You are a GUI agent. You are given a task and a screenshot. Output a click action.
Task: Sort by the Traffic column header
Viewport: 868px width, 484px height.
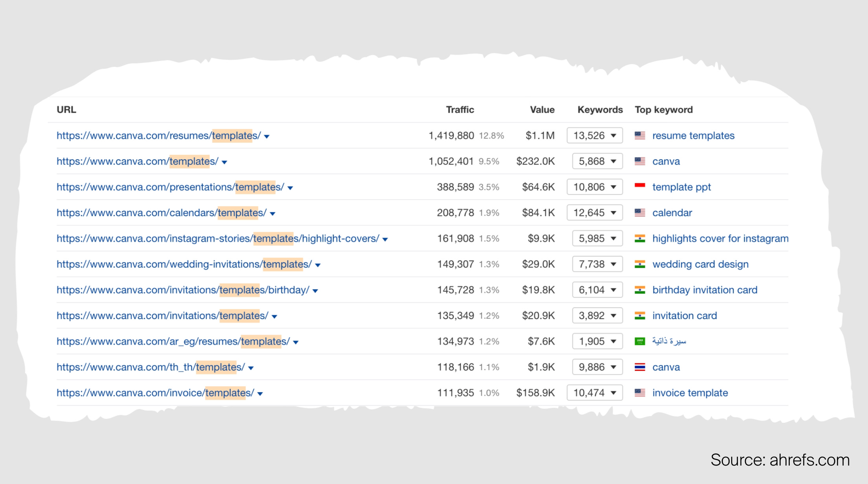tap(460, 110)
